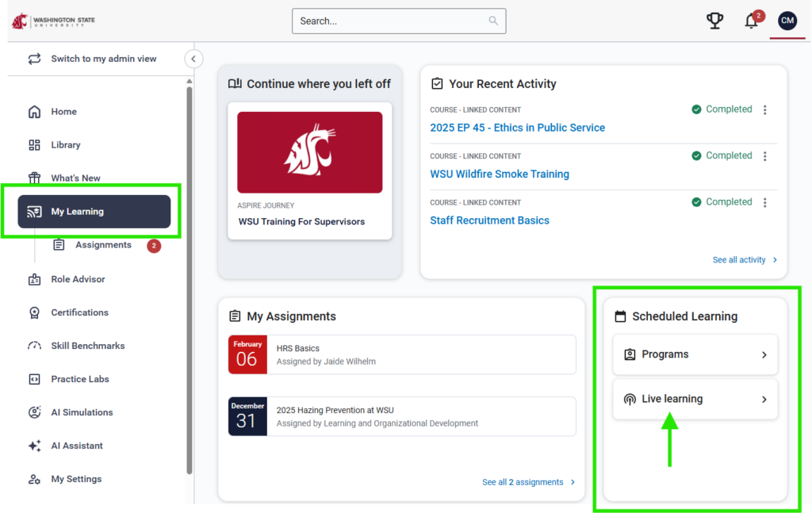Open the 2025 Hazing Prevention at WSU assignment
The height and width of the screenshot is (513, 812).
402,417
